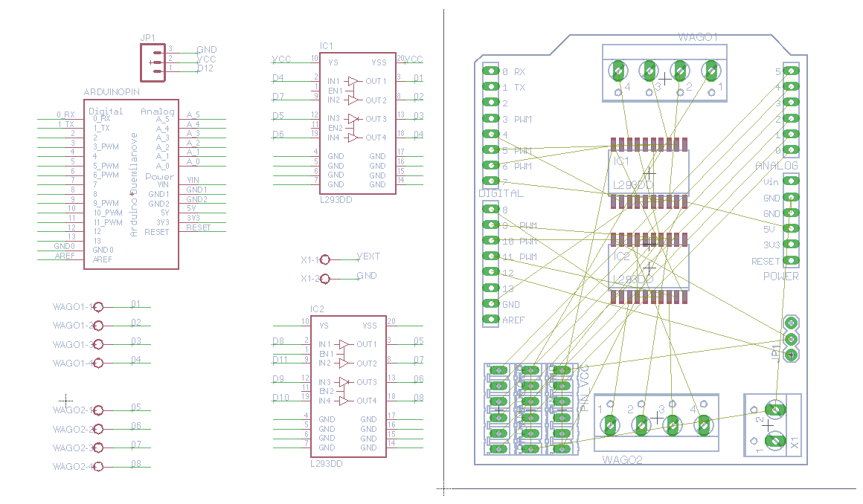Screen dimensions: 863x504
Task: Select the top JP1 pad on the board
Action: (x=791, y=323)
